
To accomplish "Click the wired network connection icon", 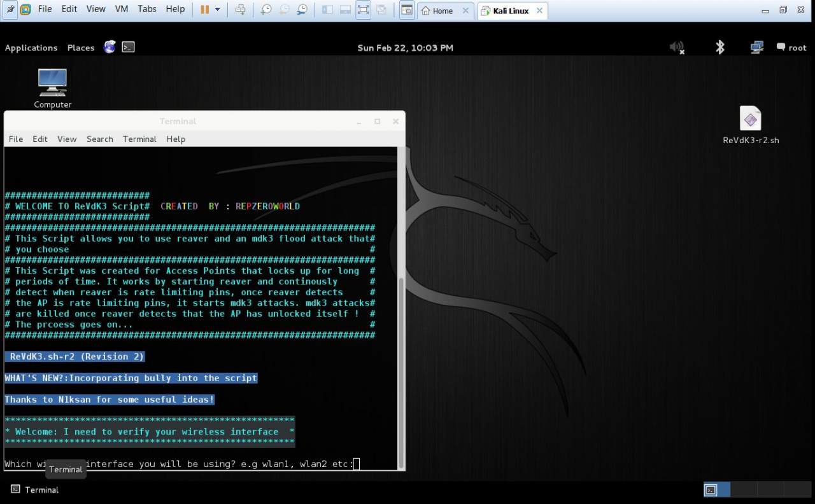I will 757,47.
